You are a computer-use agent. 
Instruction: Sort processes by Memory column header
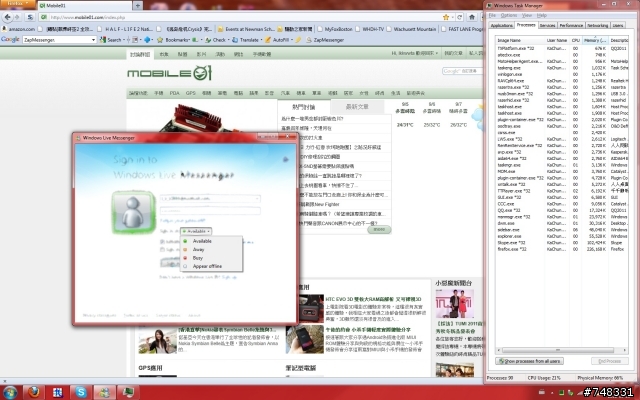click(x=595, y=40)
